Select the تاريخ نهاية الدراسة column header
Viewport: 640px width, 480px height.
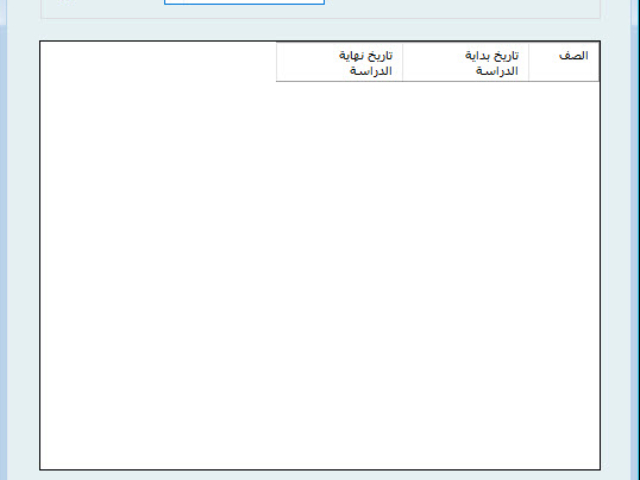coord(340,62)
